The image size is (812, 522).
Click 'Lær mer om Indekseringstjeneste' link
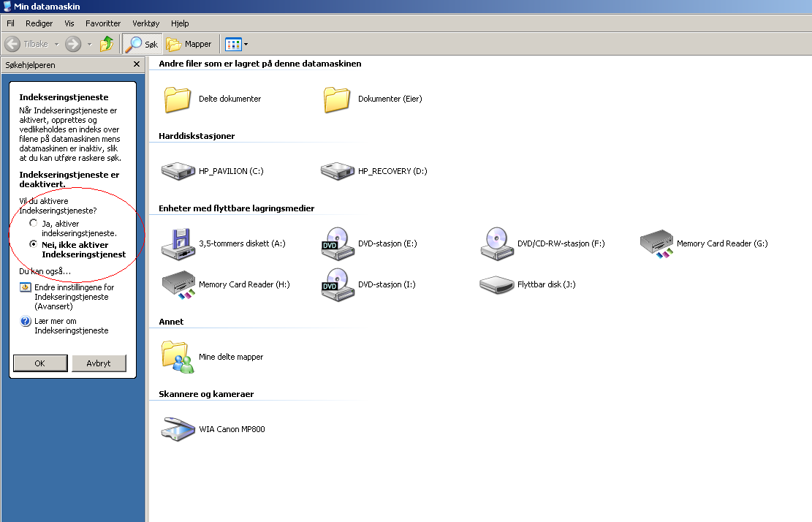(72, 326)
